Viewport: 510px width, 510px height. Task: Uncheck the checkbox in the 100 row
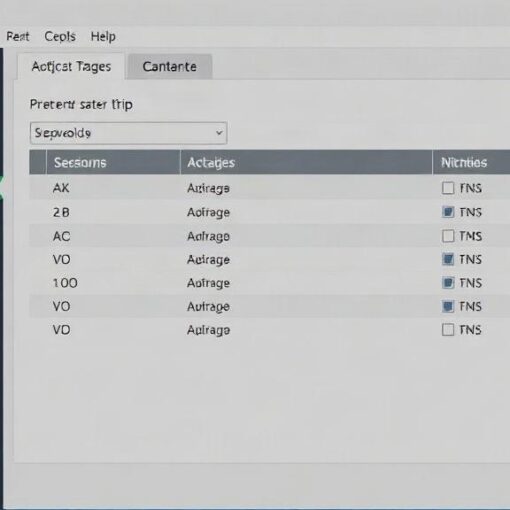coord(448,283)
